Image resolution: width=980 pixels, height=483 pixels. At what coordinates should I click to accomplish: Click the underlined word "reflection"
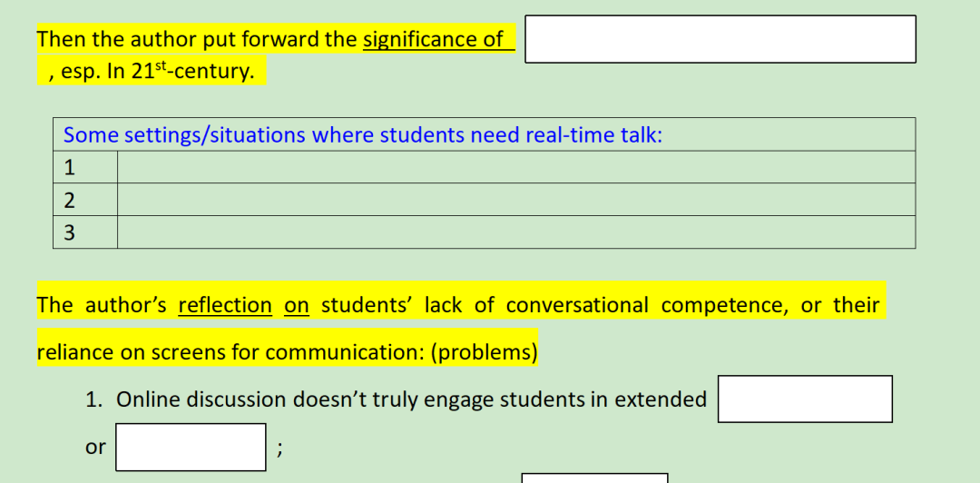coord(225,305)
